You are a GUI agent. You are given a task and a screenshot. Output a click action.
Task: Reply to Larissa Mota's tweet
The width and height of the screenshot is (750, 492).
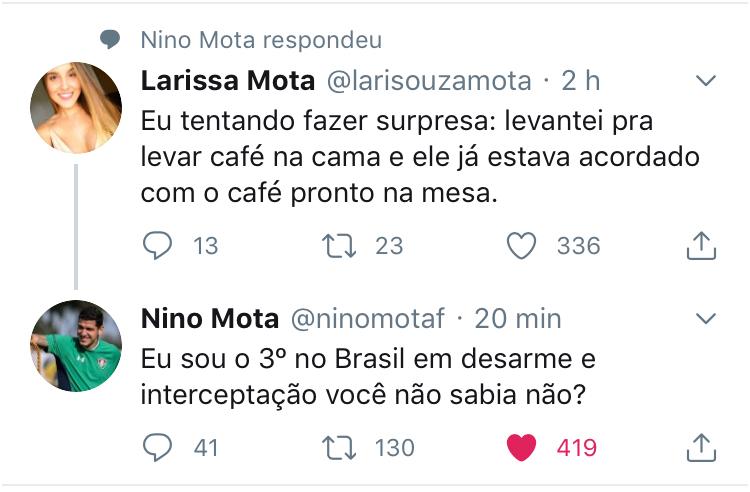click(157, 245)
